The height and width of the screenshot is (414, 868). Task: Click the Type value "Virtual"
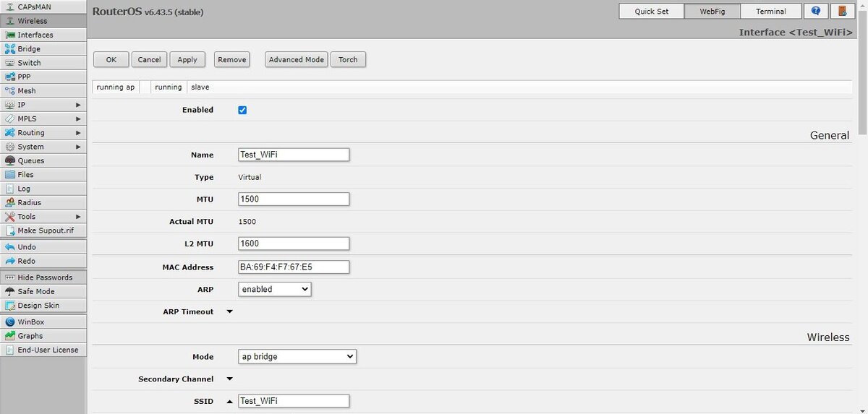[x=250, y=177]
